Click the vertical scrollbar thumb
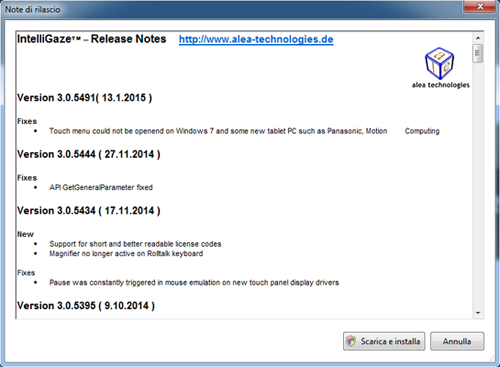 pos(478,53)
